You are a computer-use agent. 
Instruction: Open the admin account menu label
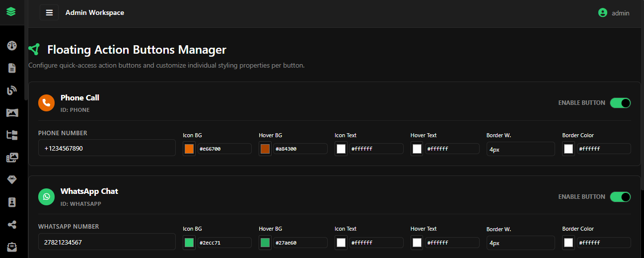[621, 13]
